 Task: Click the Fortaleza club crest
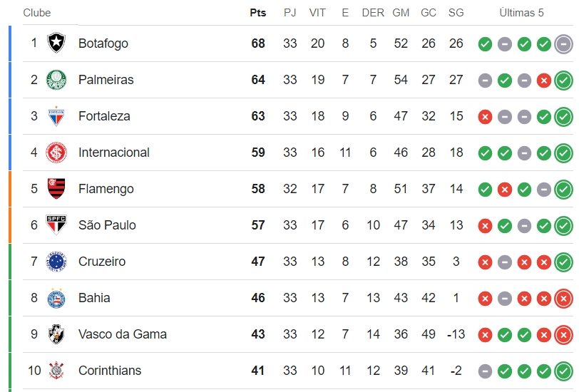click(56, 116)
